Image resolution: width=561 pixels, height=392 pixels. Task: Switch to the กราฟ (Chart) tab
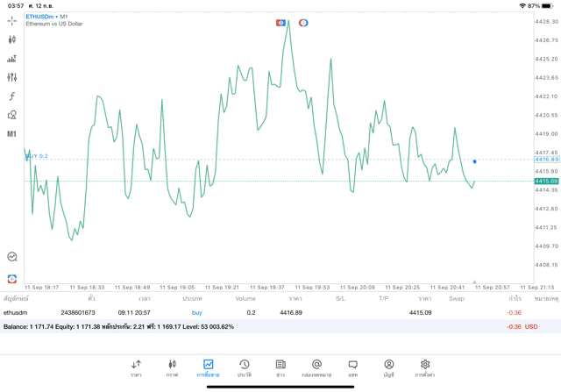172,367
